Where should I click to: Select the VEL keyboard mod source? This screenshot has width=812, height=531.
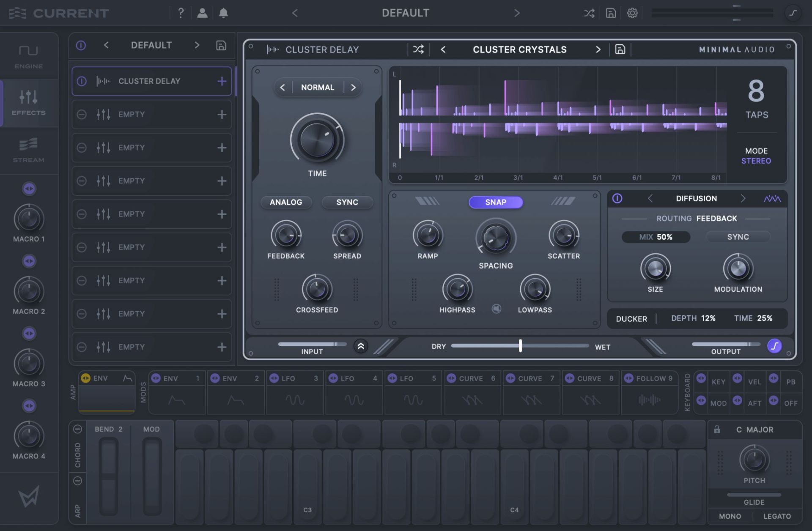(754, 382)
